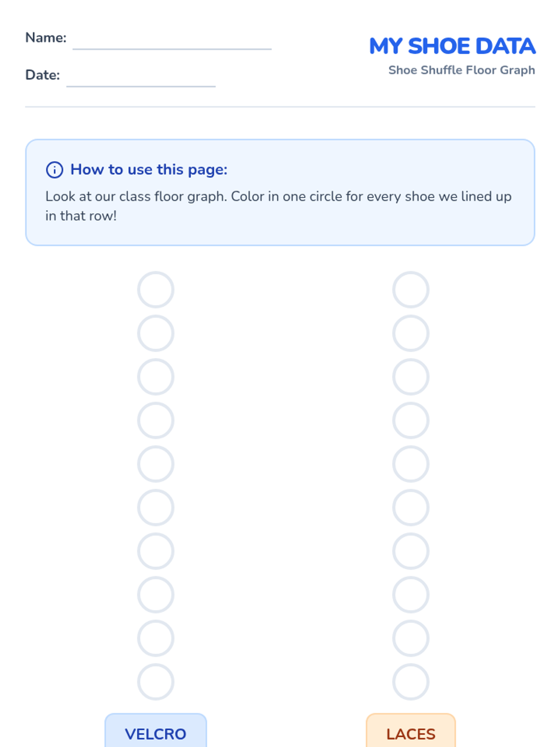Color the third-from-top circle in VELCRO column
This screenshot has width=560, height=747.
pos(156,377)
